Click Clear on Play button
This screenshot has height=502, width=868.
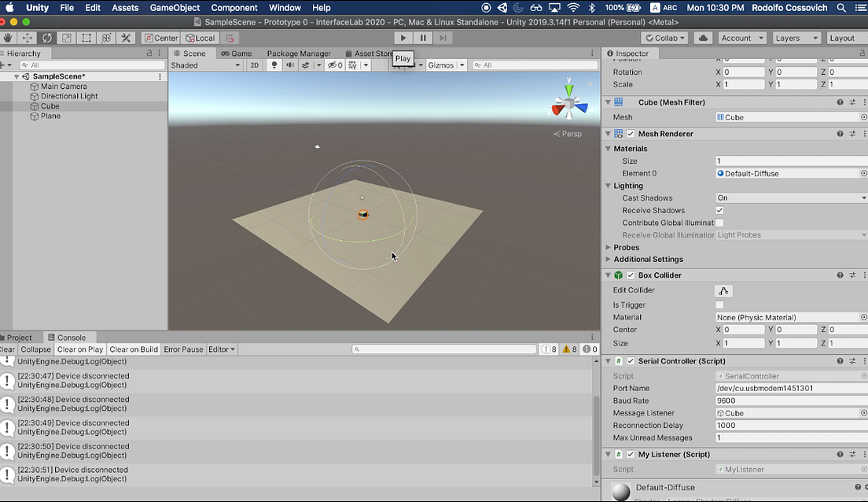point(80,349)
